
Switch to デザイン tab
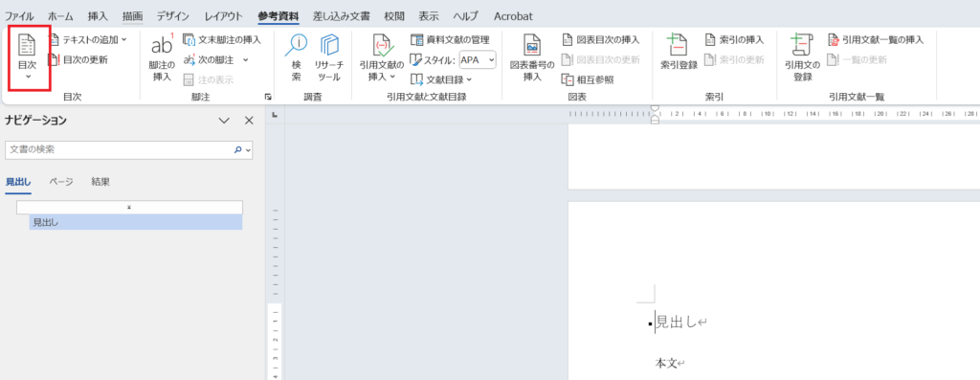(173, 16)
